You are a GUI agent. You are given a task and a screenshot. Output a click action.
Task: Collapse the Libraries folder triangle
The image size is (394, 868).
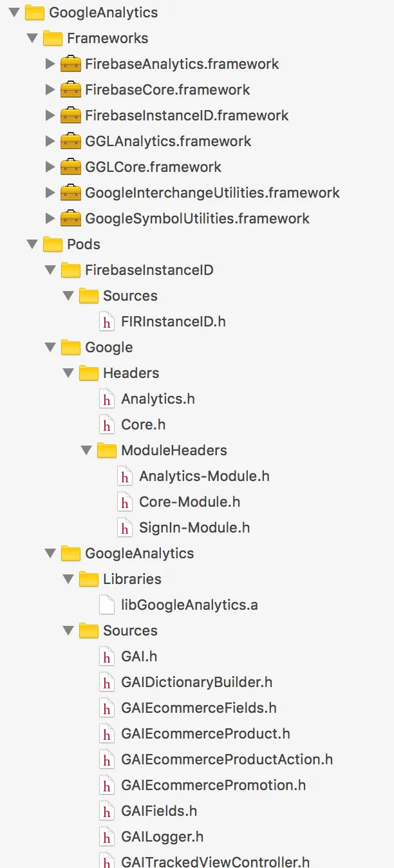tap(68, 579)
